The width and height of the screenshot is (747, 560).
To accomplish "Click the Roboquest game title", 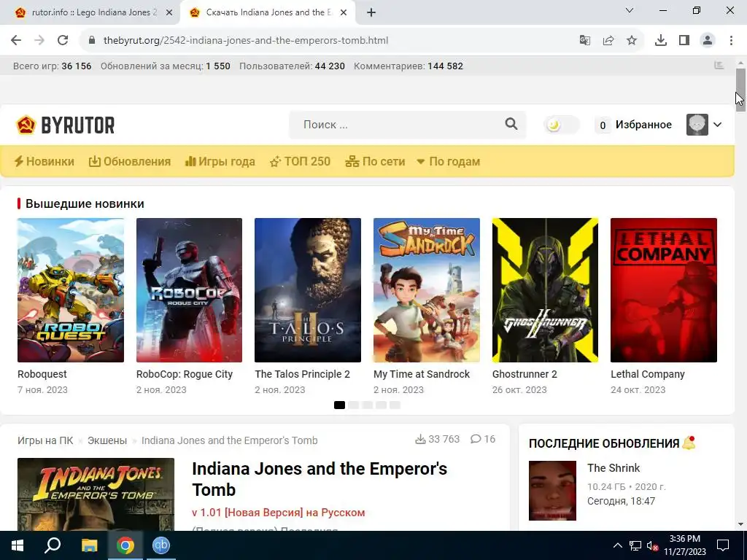I will 42,374.
